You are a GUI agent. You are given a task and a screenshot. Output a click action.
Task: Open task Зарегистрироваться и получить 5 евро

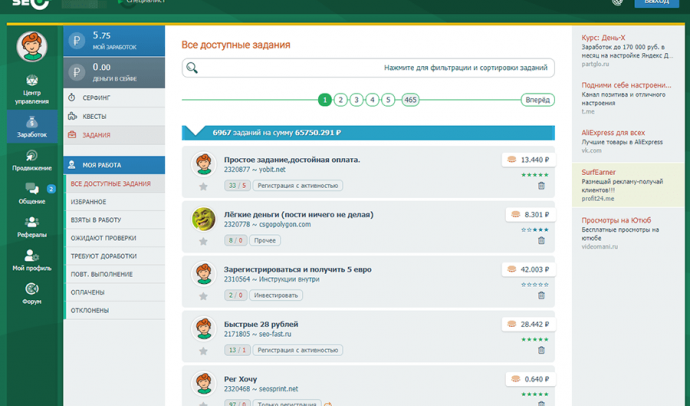297,269
